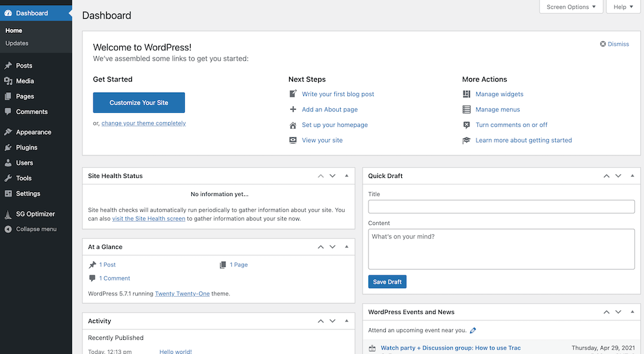Click the pencil icon to edit event location
Viewport: 644px width, 354px height.
click(x=473, y=330)
